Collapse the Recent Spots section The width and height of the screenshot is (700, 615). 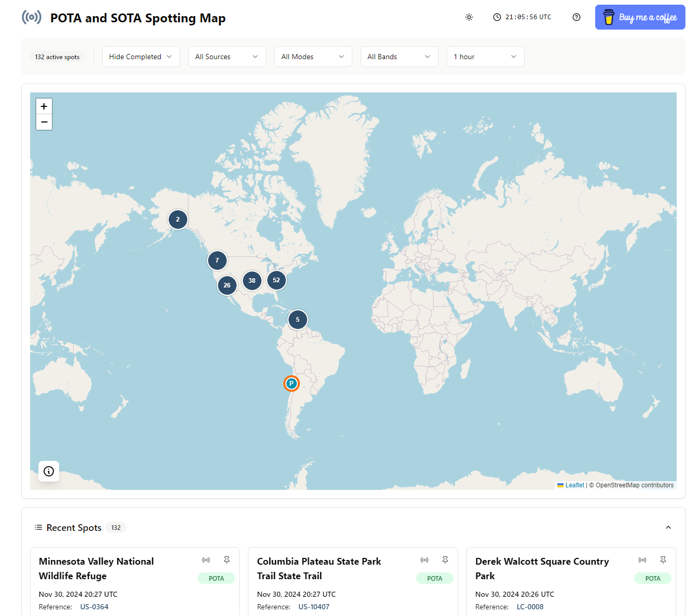coord(668,527)
